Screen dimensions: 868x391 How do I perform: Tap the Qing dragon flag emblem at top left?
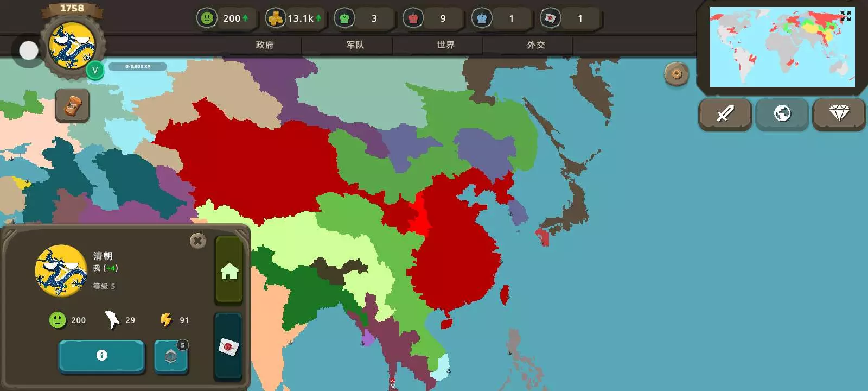72,46
